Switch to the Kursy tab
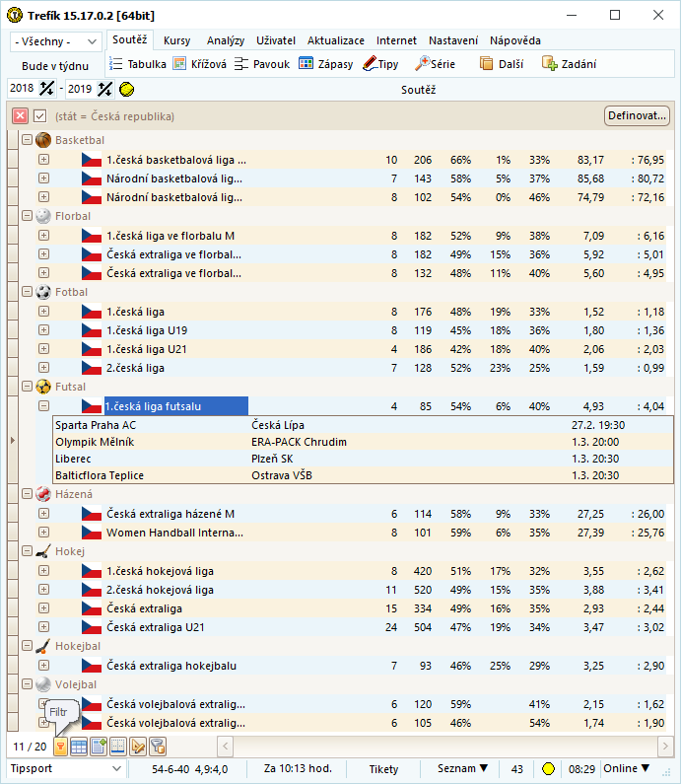681x784 pixels. (x=177, y=41)
